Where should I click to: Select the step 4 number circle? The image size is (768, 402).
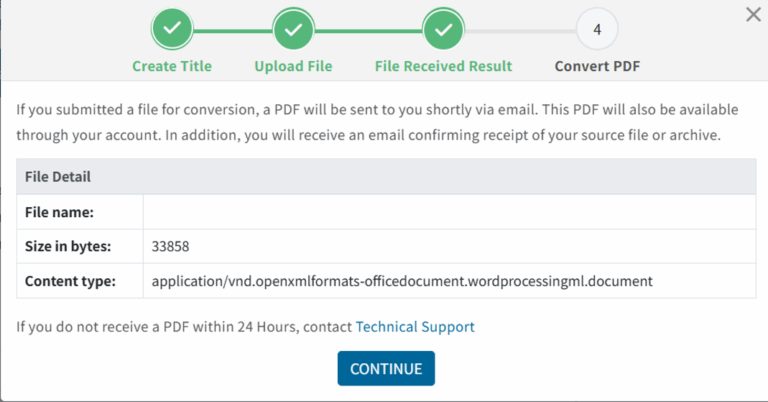coord(597,30)
